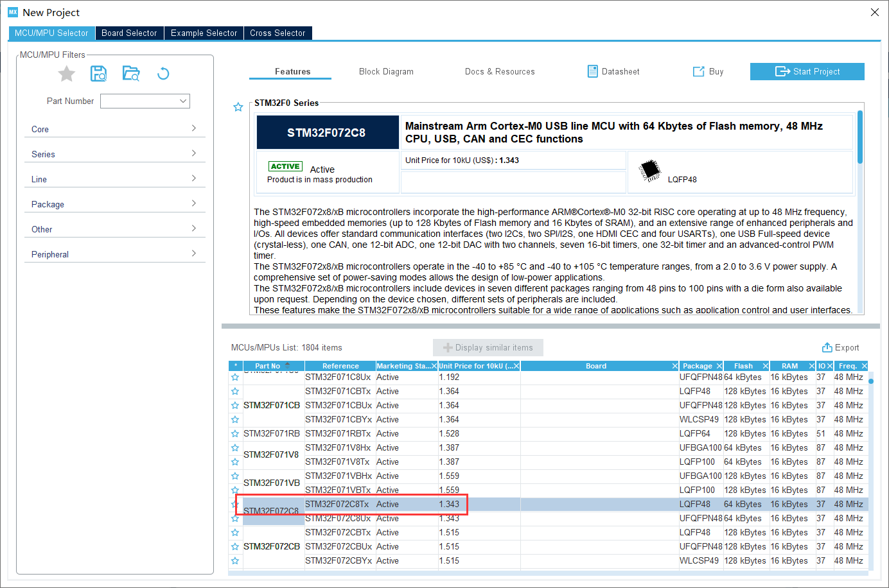Toggle favorite star for STM32F071V8Hx row

(x=235, y=448)
